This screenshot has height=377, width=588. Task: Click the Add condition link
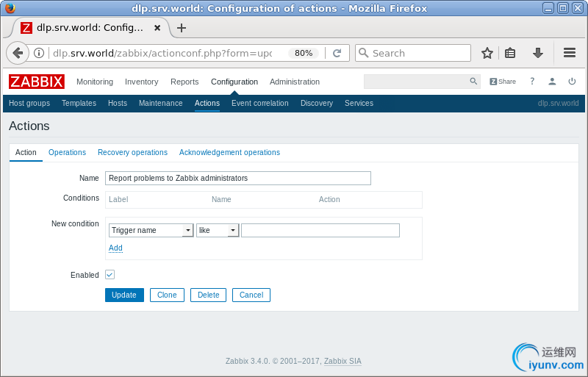[x=115, y=248]
